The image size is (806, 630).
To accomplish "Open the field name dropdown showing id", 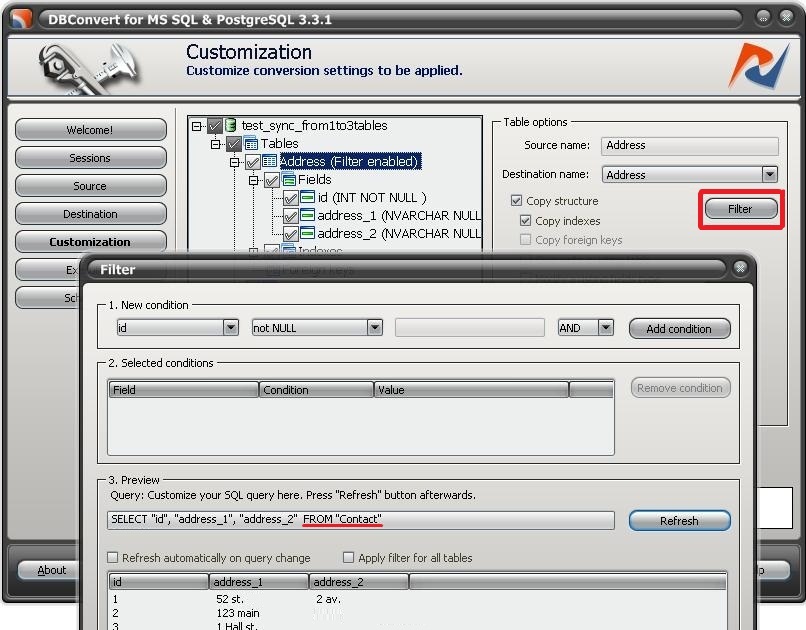I will [x=230, y=327].
